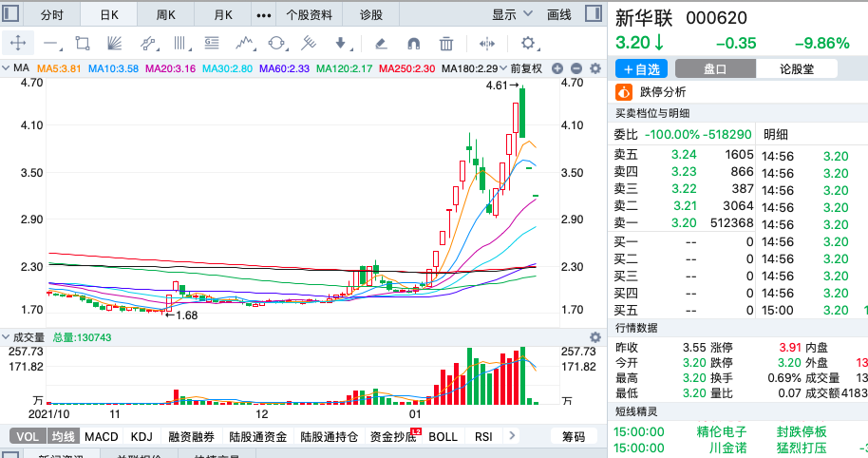The image size is (868, 458).
Task: Switch to 月K chart tab
Action: 223,15
